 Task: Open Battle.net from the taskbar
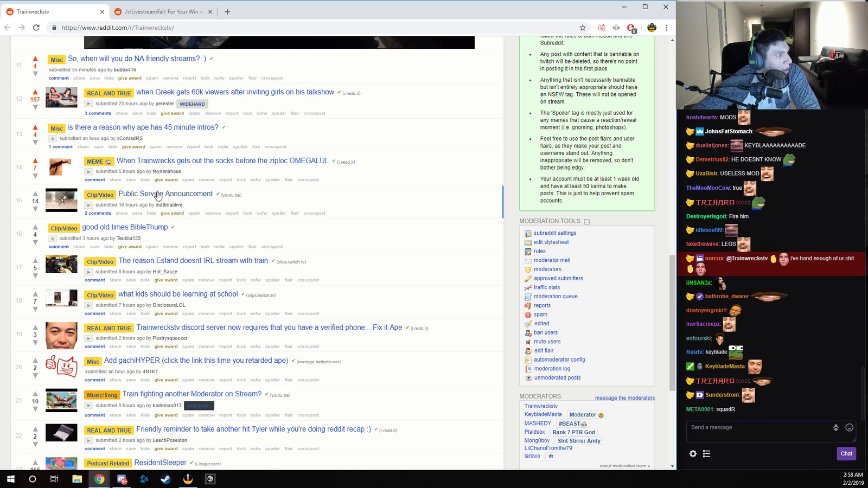[x=144, y=479]
